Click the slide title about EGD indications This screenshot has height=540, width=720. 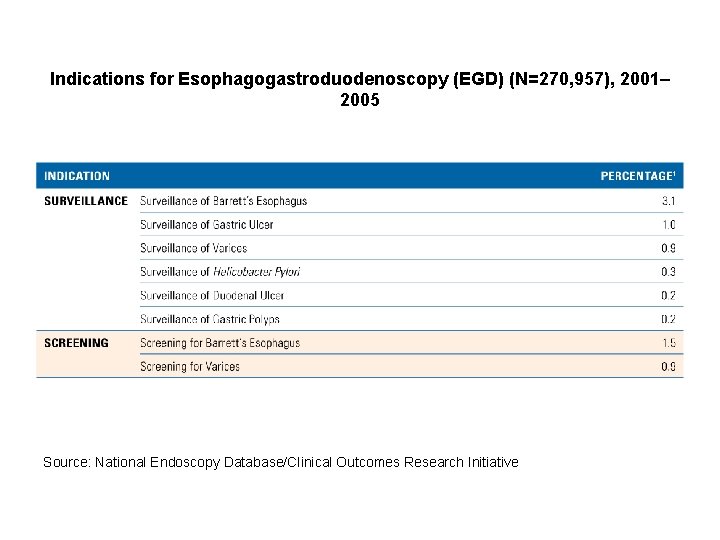coord(360,89)
